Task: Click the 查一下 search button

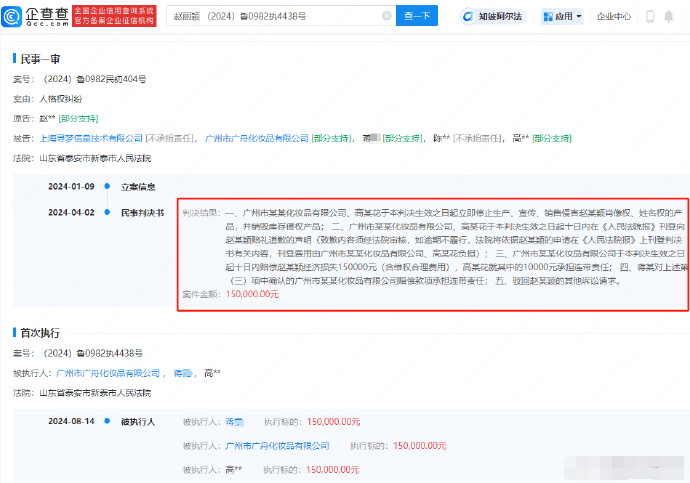Action: click(417, 16)
